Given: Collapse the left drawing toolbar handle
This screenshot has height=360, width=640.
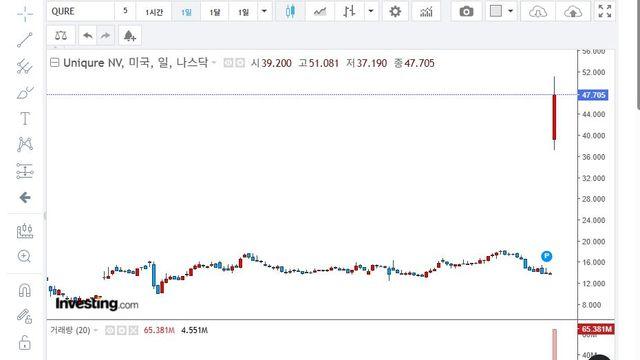Looking at the screenshot, I should click(44, 216).
